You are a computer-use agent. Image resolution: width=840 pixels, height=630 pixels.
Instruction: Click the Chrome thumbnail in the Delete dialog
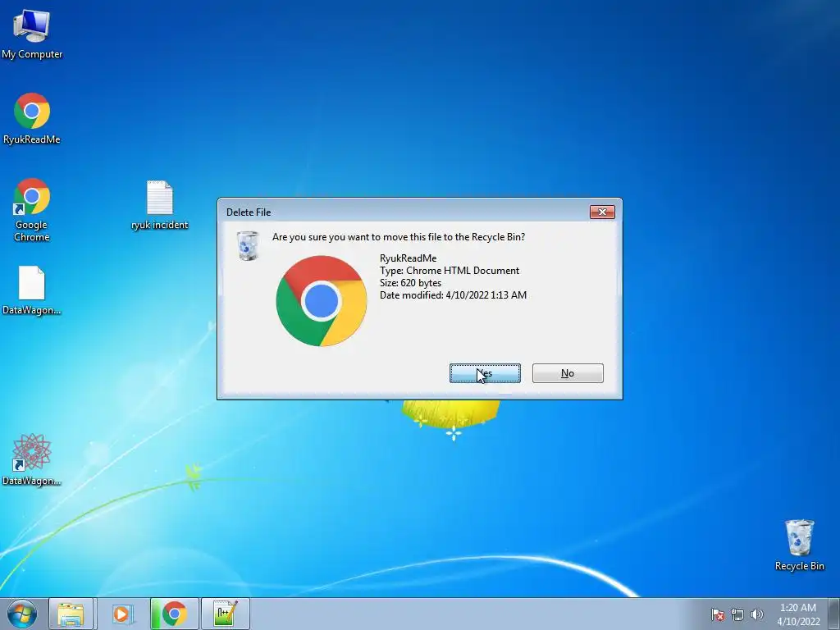click(322, 301)
